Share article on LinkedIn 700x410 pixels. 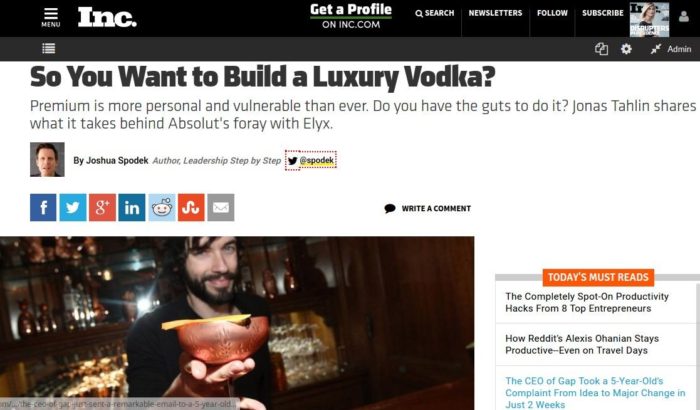coord(132,207)
